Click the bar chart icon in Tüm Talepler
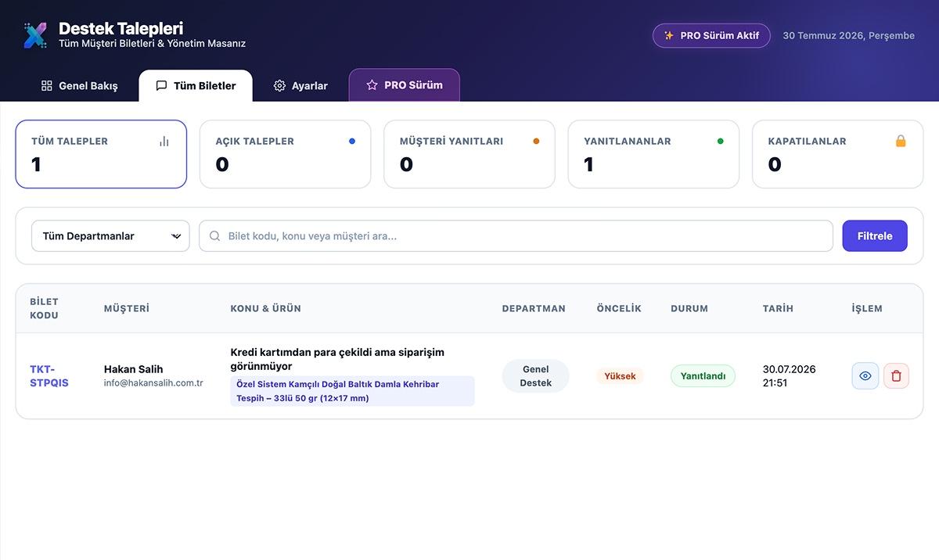This screenshot has height=560, width=939. pyautogui.click(x=164, y=142)
